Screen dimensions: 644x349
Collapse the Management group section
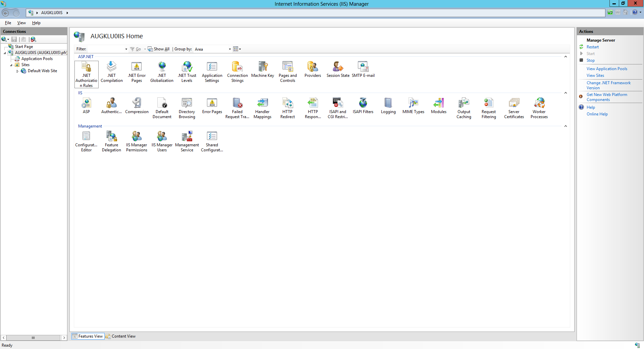[566, 126]
